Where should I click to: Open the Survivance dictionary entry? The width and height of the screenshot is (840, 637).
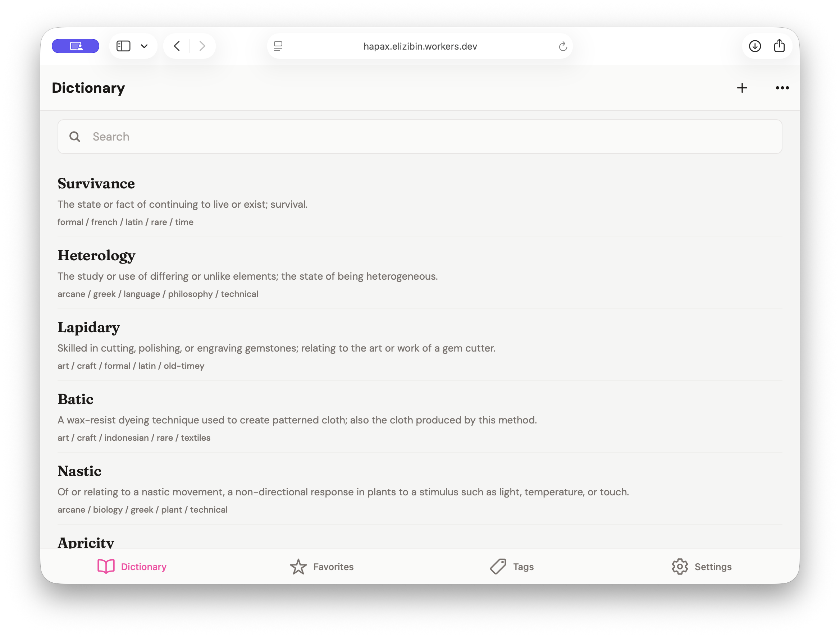click(96, 183)
